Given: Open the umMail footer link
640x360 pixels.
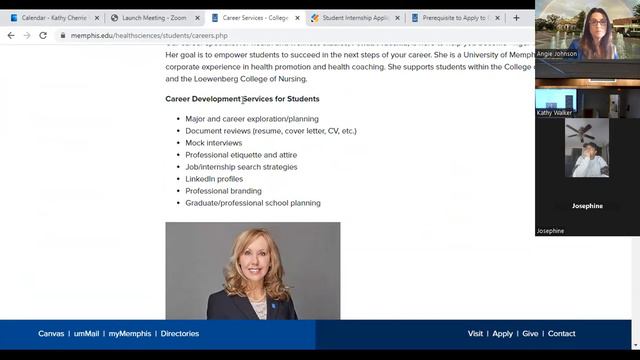Looking at the screenshot, I should tap(87, 333).
